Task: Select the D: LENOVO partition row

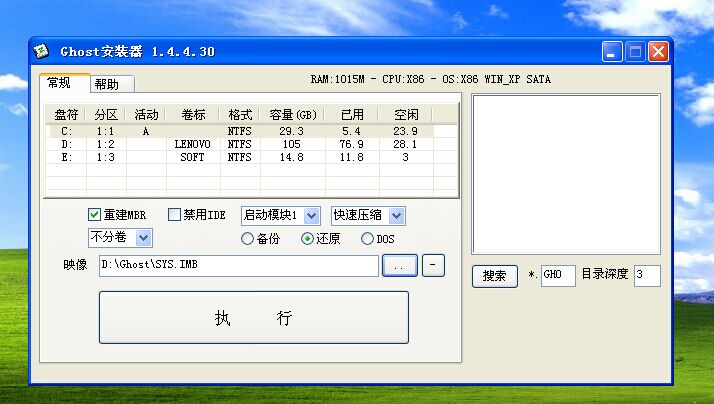Action: (x=240, y=144)
